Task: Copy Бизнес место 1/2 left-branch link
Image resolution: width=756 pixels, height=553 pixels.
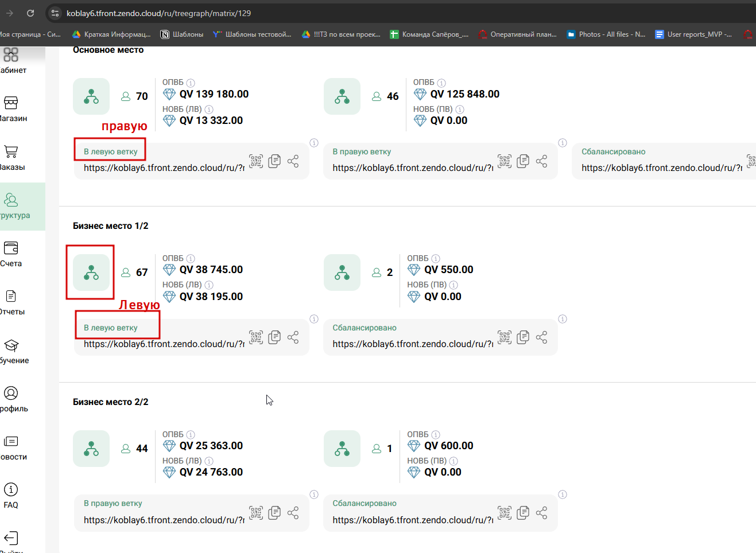Action: 274,337
